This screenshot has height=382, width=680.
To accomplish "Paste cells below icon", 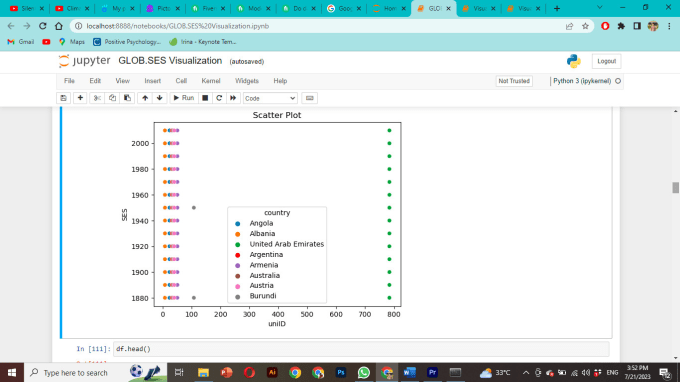I will point(127,98).
